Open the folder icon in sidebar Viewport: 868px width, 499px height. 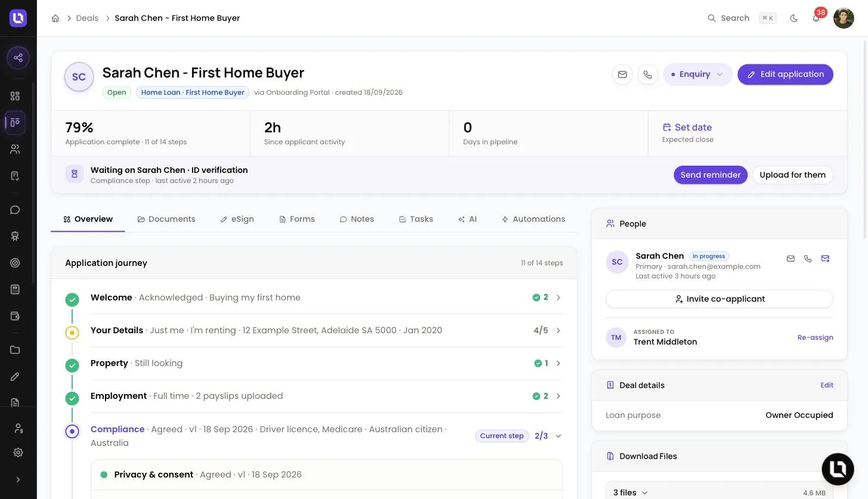point(15,350)
